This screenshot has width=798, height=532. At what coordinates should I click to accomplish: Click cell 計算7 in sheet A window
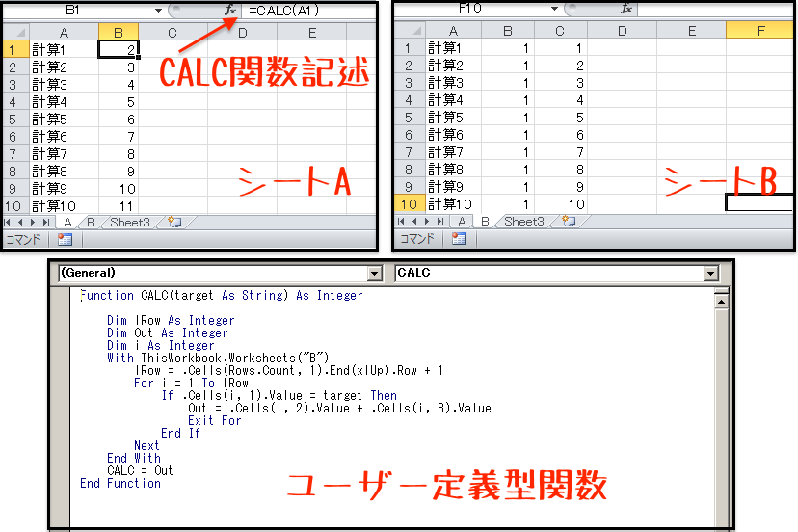point(64,154)
